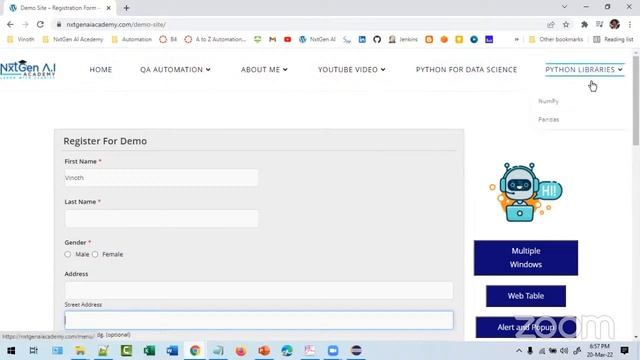Click the Web Table button
The width and height of the screenshot is (640, 360).
pos(526,296)
